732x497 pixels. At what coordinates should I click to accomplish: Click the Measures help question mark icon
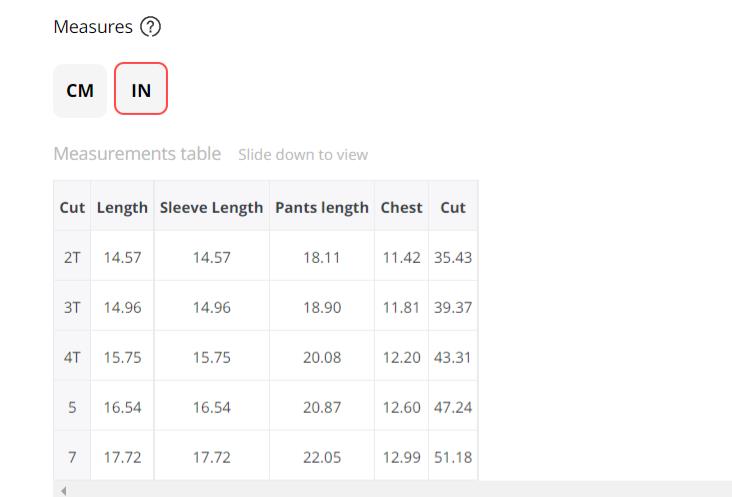(151, 28)
